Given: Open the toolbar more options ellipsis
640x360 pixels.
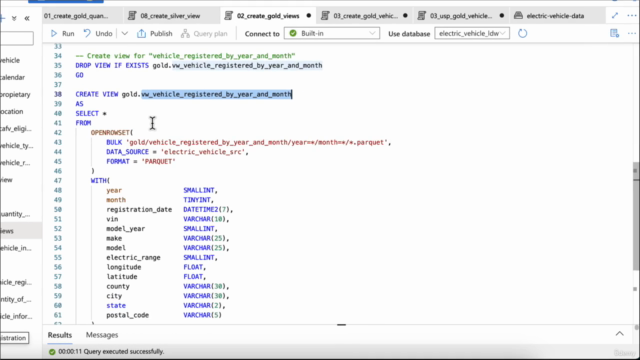Looking at the screenshot, I should [x=632, y=33].
